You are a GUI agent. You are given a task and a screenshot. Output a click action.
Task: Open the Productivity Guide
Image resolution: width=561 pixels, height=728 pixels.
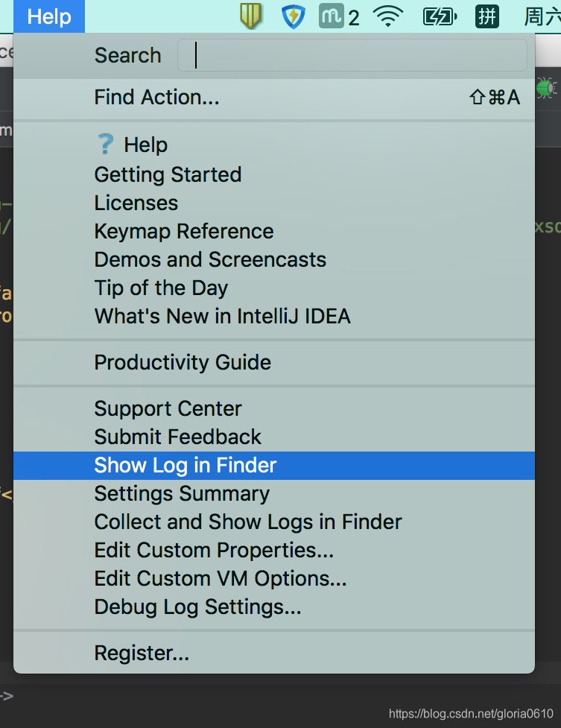182,362
